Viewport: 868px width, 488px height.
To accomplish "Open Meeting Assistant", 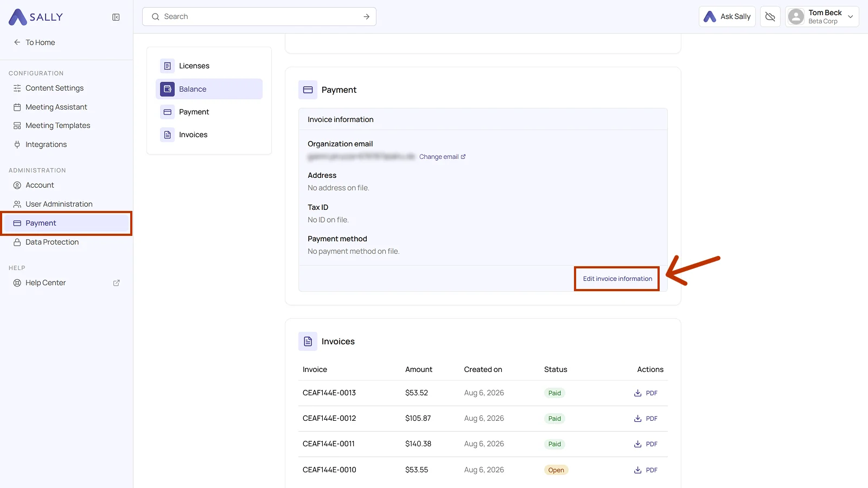I will click(x=56, y=107).
